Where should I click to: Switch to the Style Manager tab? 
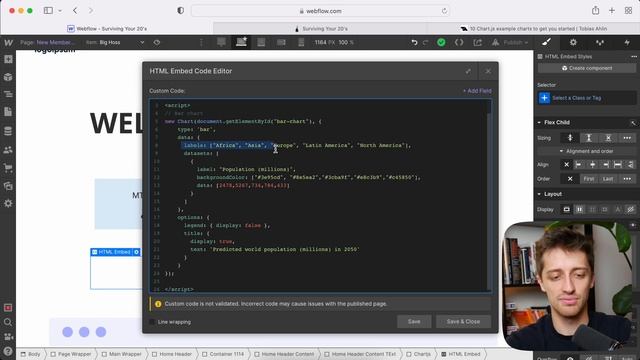point(600,42)
